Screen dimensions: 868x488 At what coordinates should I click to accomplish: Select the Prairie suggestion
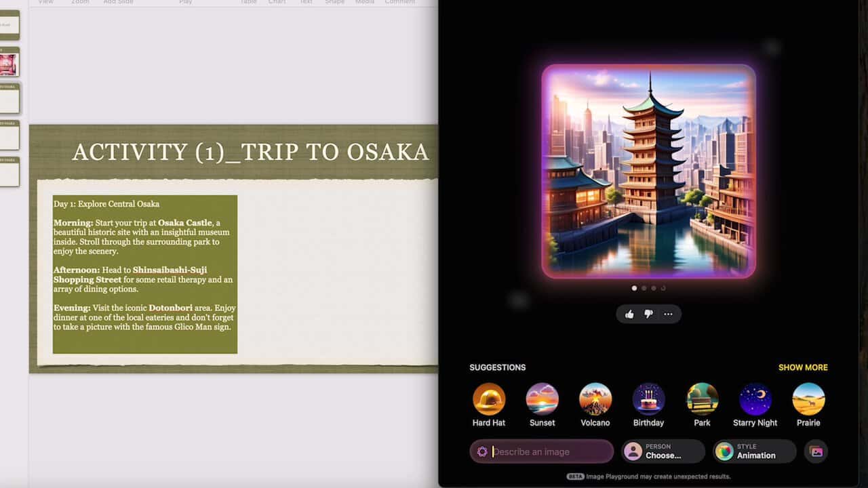tap(808, 399)
